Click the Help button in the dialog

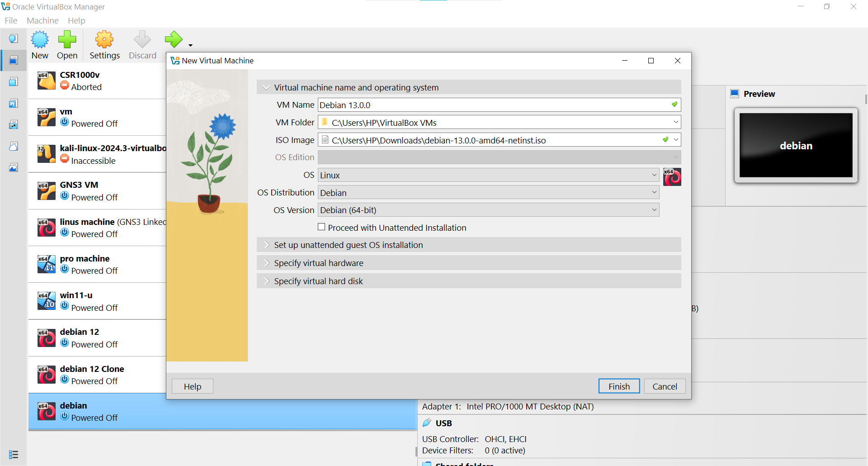tap(192, 386)
